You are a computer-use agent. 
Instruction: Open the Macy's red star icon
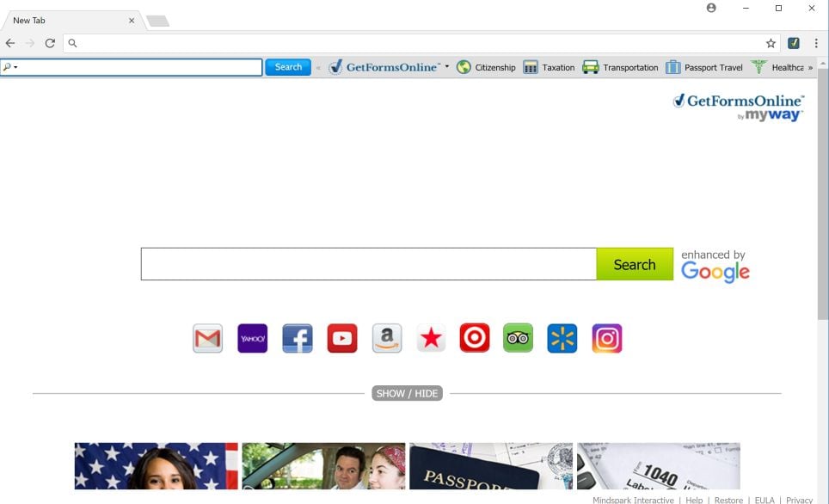click(431, 339)
